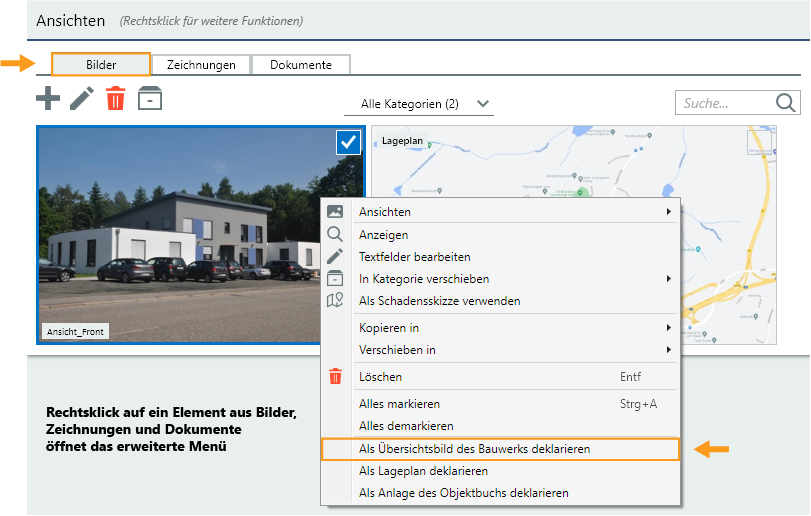Click the Ansicht_Front caption label
This screenshot has height=516, width=811.
point(76,331)
